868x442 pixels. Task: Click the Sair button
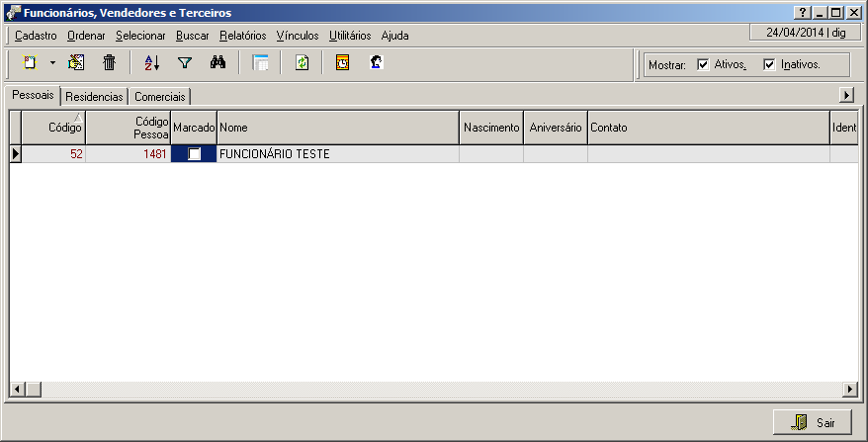(x=812, y=422)
